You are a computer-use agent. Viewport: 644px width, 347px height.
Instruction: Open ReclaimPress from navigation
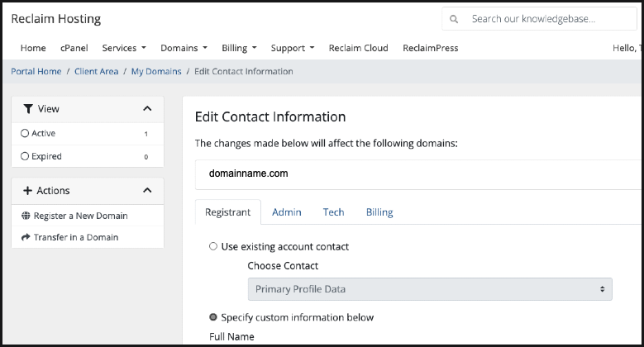431,48
